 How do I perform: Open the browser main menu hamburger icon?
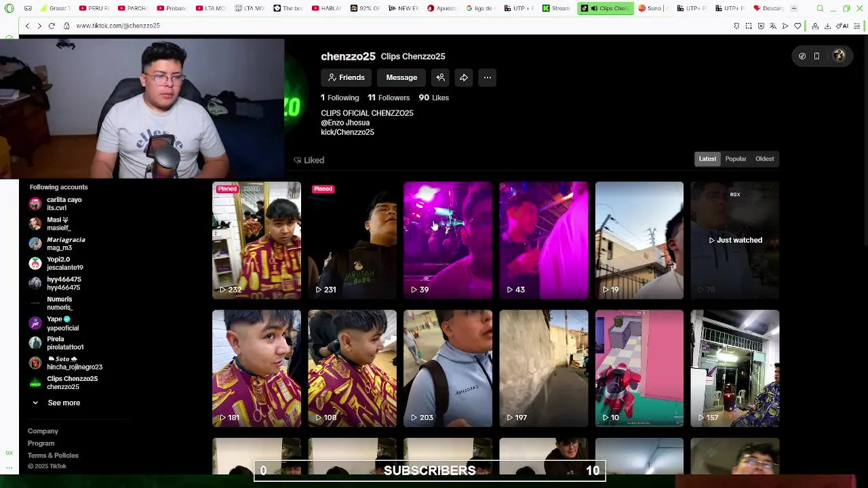[x=857, y=26]
